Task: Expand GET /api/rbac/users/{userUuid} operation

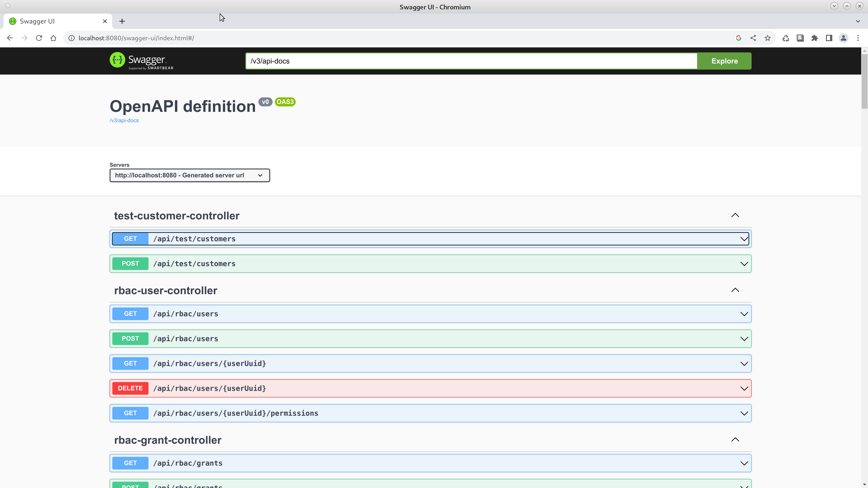Action: 430,364
